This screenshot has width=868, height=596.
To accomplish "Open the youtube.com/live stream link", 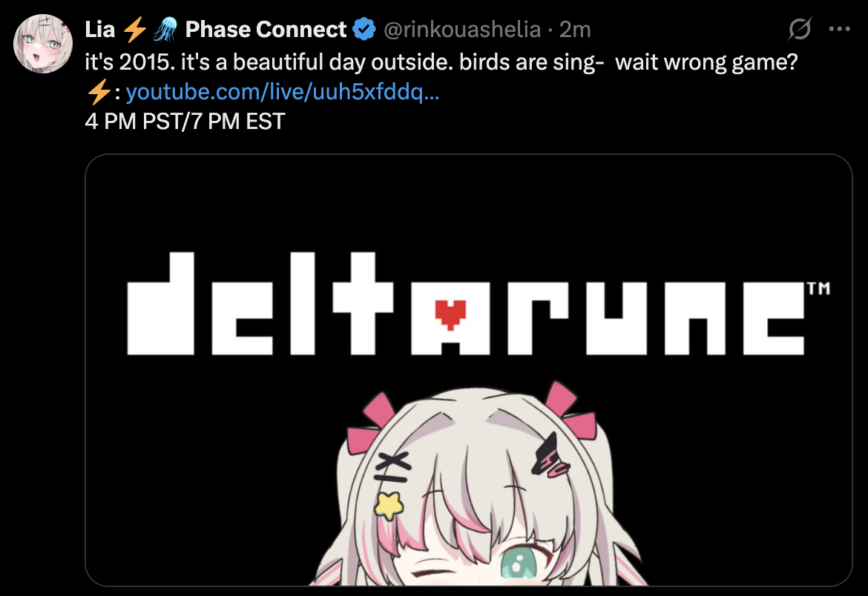I will (283, 92).
